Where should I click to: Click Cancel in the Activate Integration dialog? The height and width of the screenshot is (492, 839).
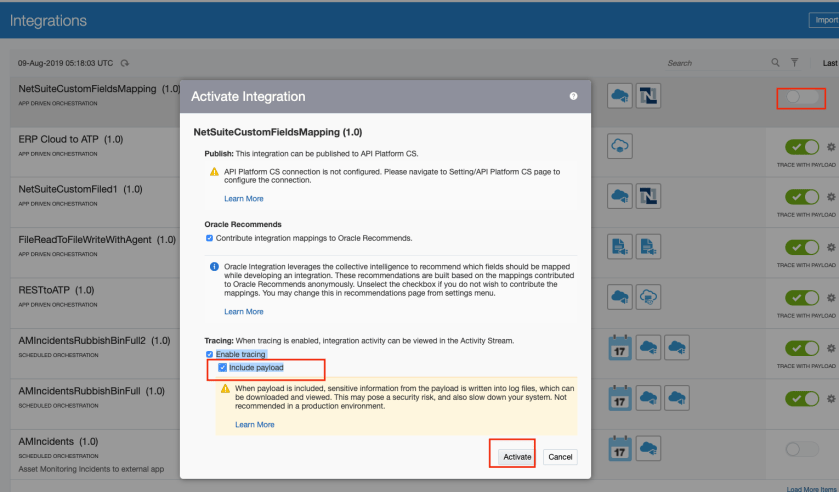(x=560, y=456)
